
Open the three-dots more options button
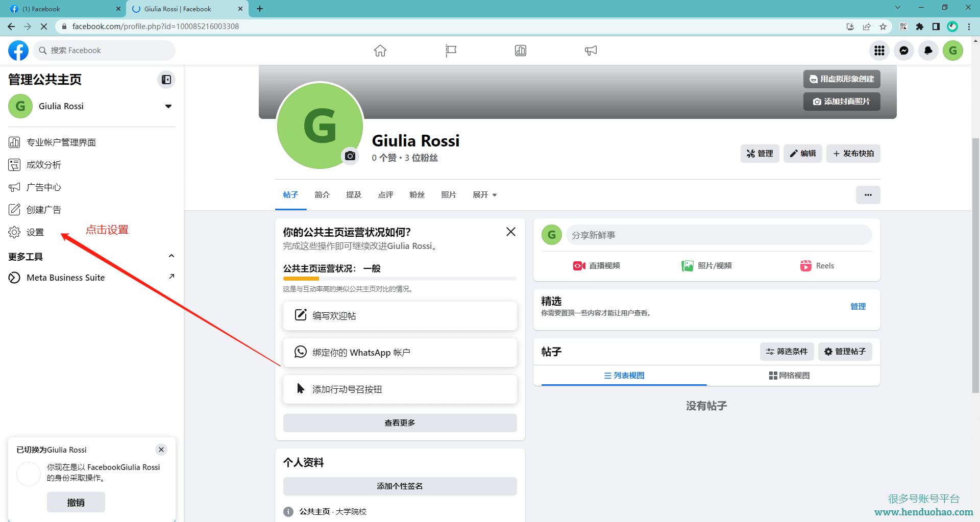pyautogui.click(x=868, y=195)
